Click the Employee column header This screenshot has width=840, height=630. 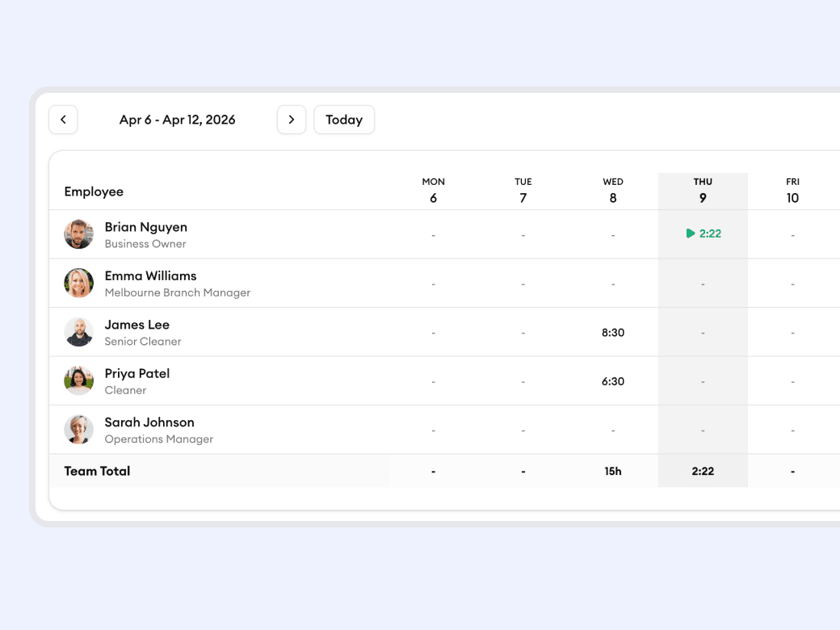pyautogui.click(x=94, y=191)
